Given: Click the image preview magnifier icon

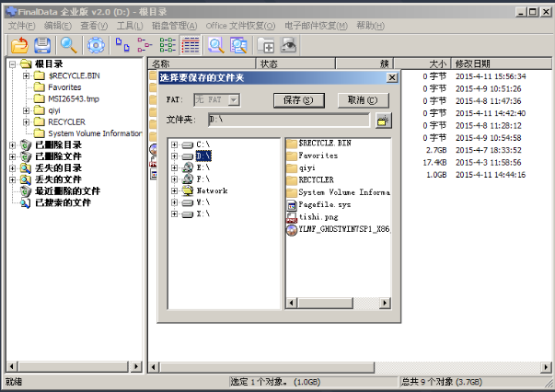Looking at the screenshot, I should pyautogui.click(x=239, y=45).
